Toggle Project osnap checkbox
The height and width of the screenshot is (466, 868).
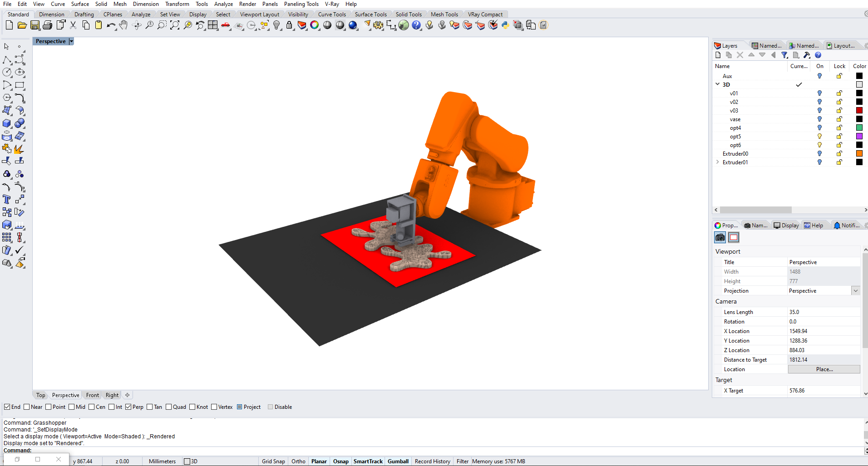[x=240, y=407]
